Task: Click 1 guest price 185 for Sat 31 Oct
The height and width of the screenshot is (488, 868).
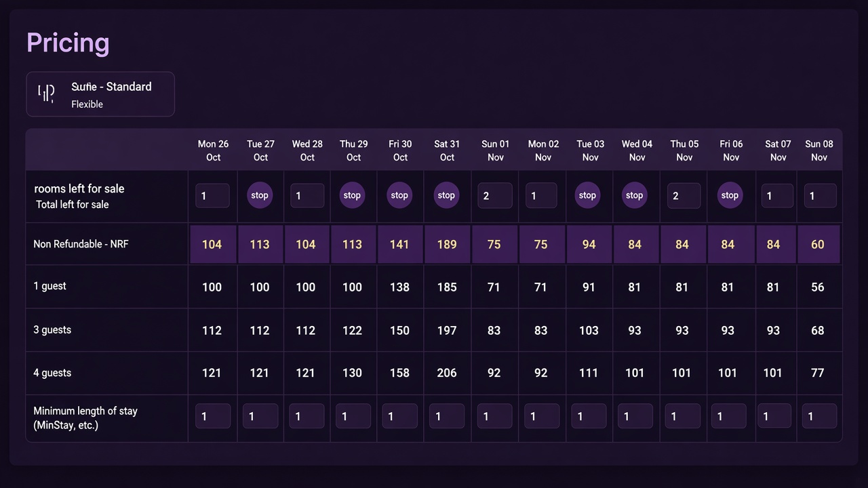Action: tap(447, 287)
